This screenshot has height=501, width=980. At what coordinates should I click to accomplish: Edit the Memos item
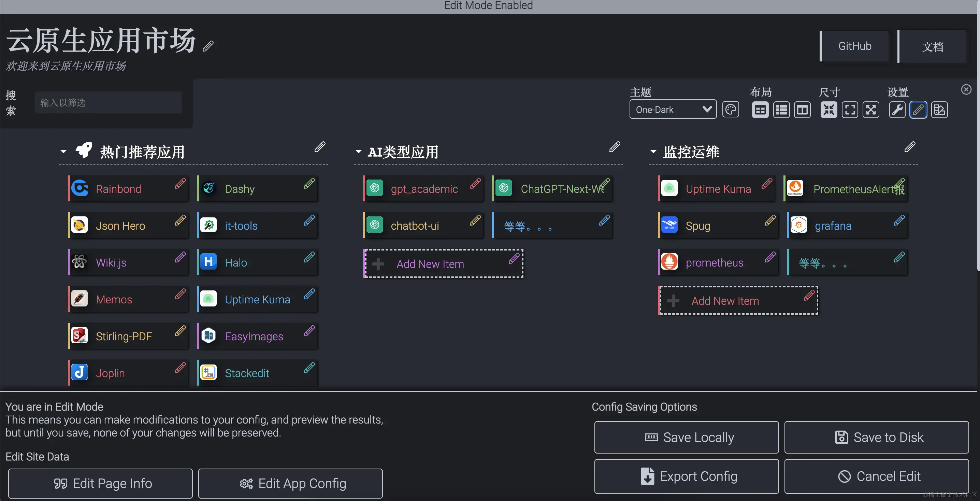pos(181,294)
